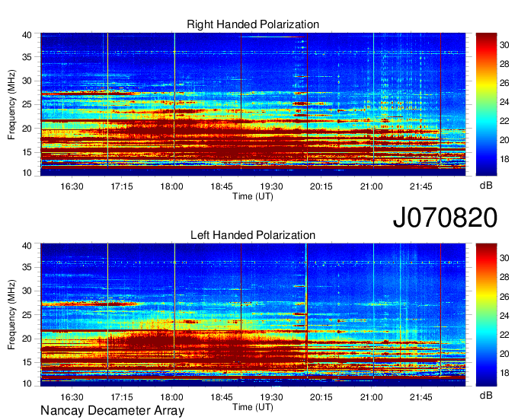Image resolution: width=518 pixels, height=420 pixels.
Task: Click "Time (UT)" label under Left Handed plot
Action: coord(253,407)
